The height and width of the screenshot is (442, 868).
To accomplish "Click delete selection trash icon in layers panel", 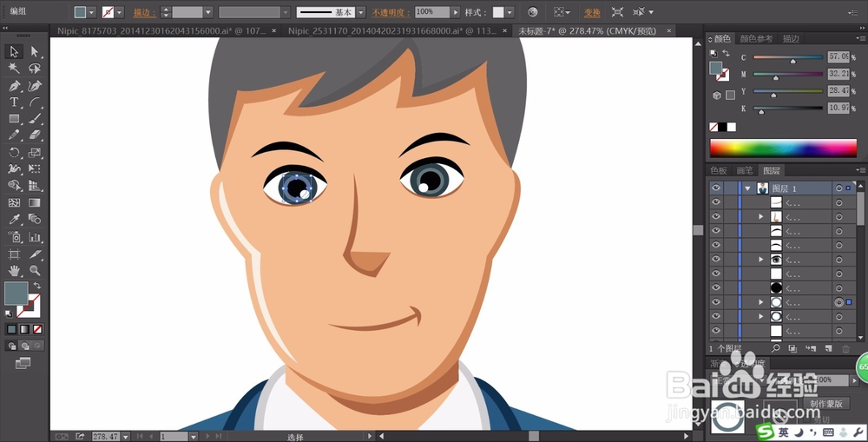I will [845, 348].
